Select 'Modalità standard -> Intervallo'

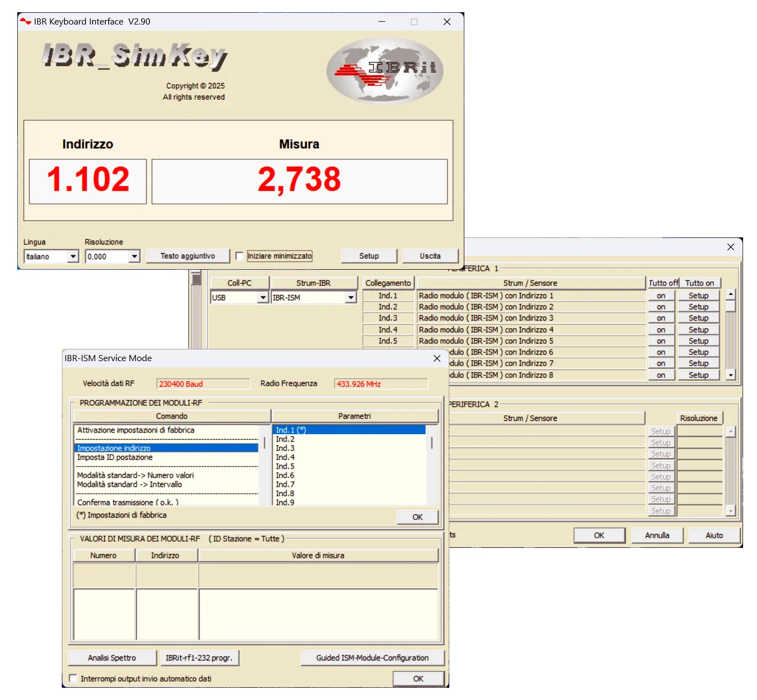(x=167, y=484)
